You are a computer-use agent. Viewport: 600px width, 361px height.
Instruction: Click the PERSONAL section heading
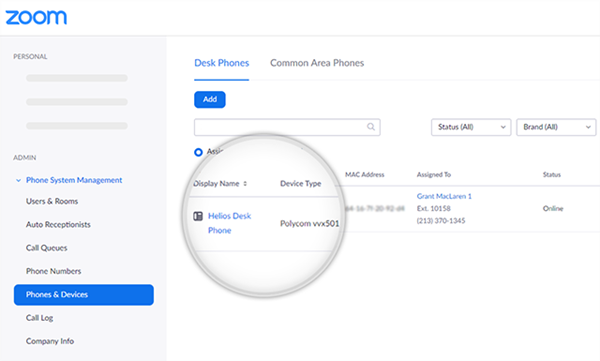[x=30, y=57]
